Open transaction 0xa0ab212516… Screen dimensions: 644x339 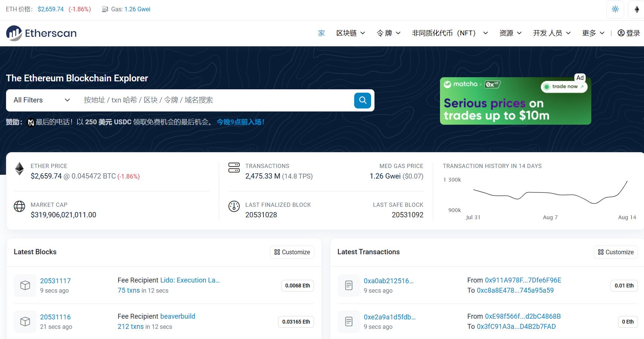point(389,281)
